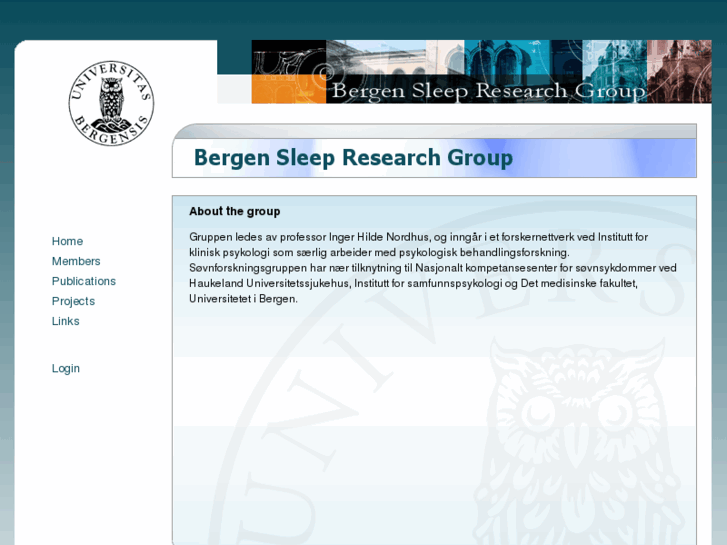Click the large Bergen Sleep Research Group heading
This screenshot has width=727, height=545.
(353, 158)
